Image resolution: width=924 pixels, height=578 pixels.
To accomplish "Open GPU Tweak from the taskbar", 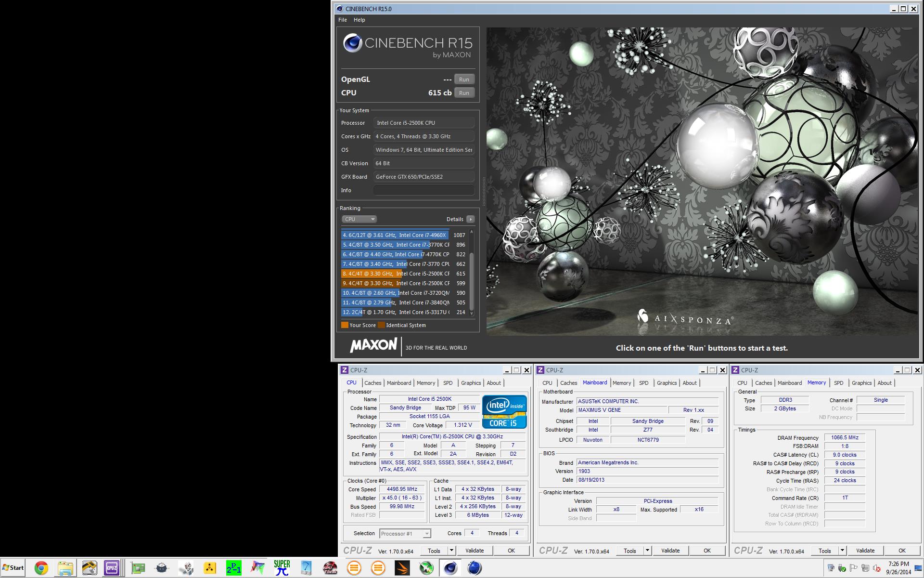I will point(330,568).
